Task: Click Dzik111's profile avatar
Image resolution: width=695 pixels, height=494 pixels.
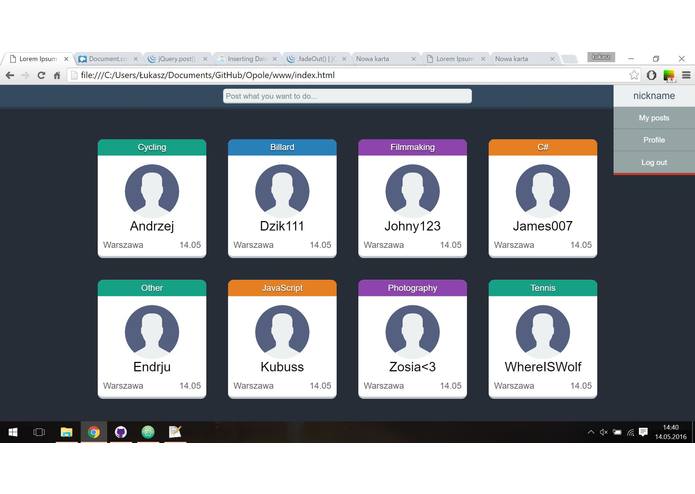Action: (x=282, y=191)
